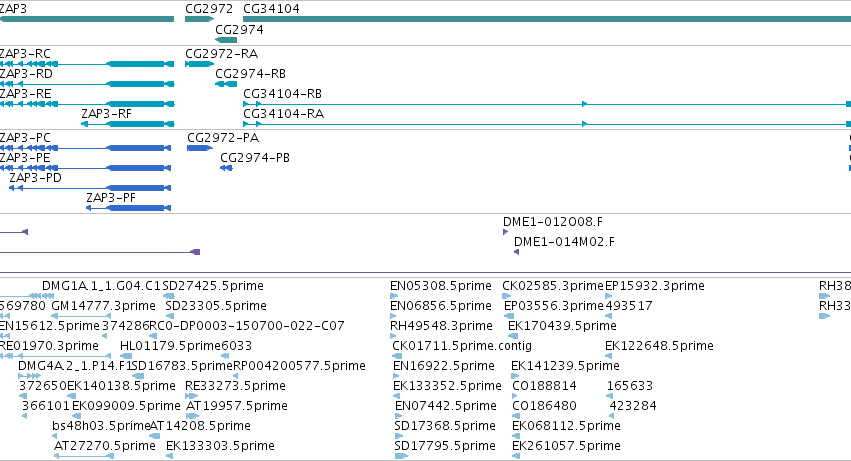Open EN15612.5prime EST
This screenshot has width=851, height=461.
coord(5,336)
